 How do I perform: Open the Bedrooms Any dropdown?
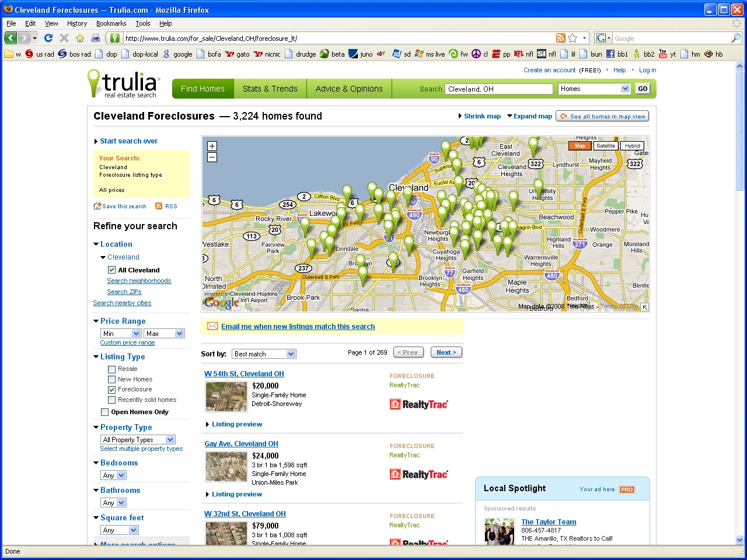113,475
